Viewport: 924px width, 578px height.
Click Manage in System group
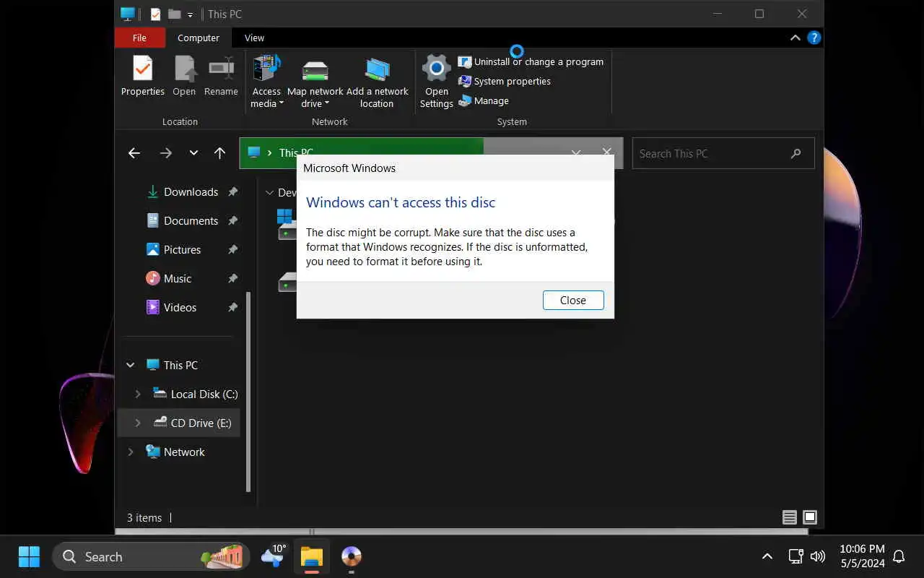pyautogui.click(x=484, y=100)
